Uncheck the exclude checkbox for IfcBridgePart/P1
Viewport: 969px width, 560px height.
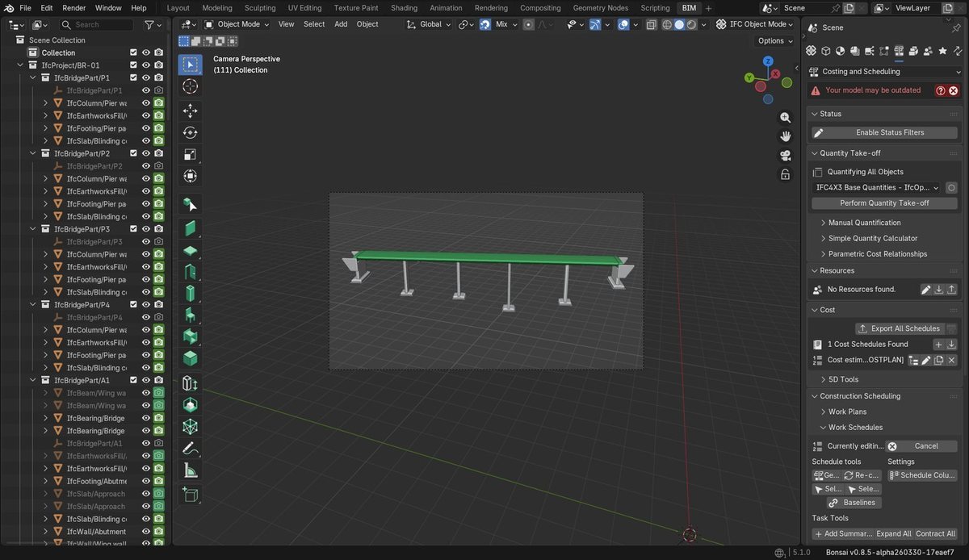pos(133,78)
